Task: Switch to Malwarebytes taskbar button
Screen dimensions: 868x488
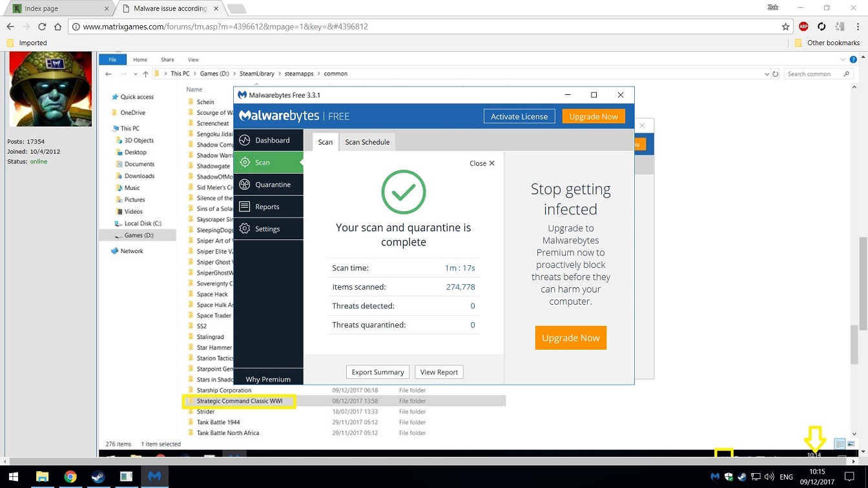Action: pyautogui.click(x=154, y=476)
